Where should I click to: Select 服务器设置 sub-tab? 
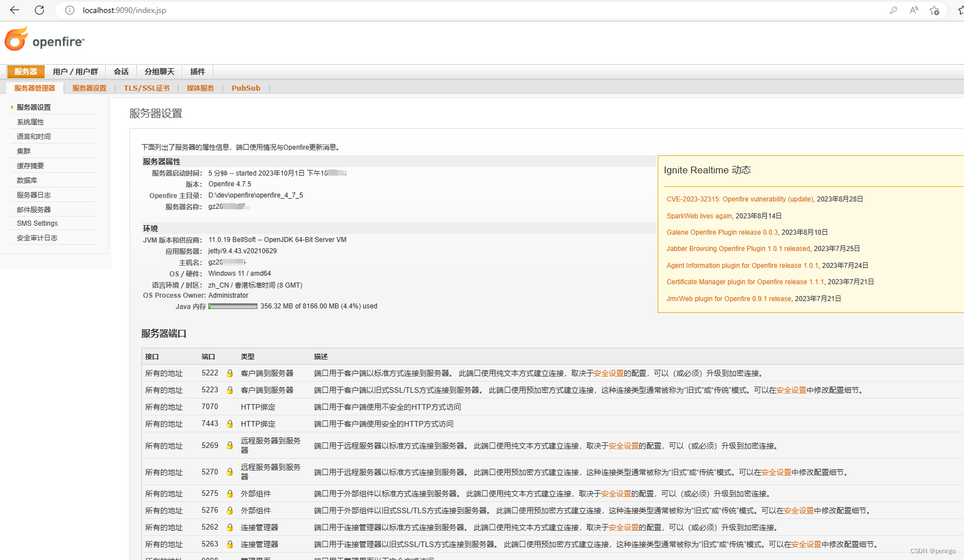point(90,88)
